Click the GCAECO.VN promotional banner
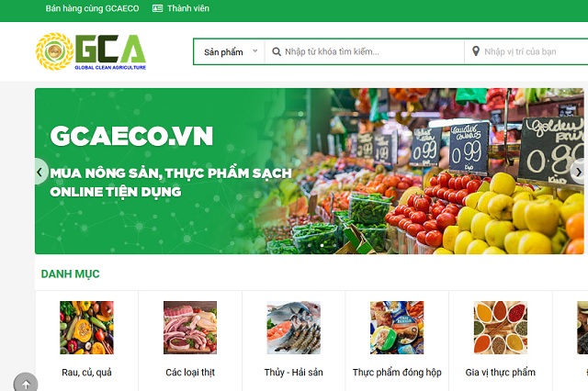 (x=310, y=171)
